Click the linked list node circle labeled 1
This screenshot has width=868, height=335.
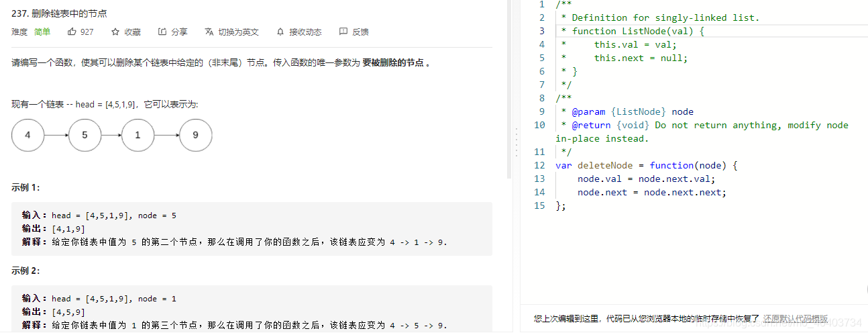[x=138, y=135]
